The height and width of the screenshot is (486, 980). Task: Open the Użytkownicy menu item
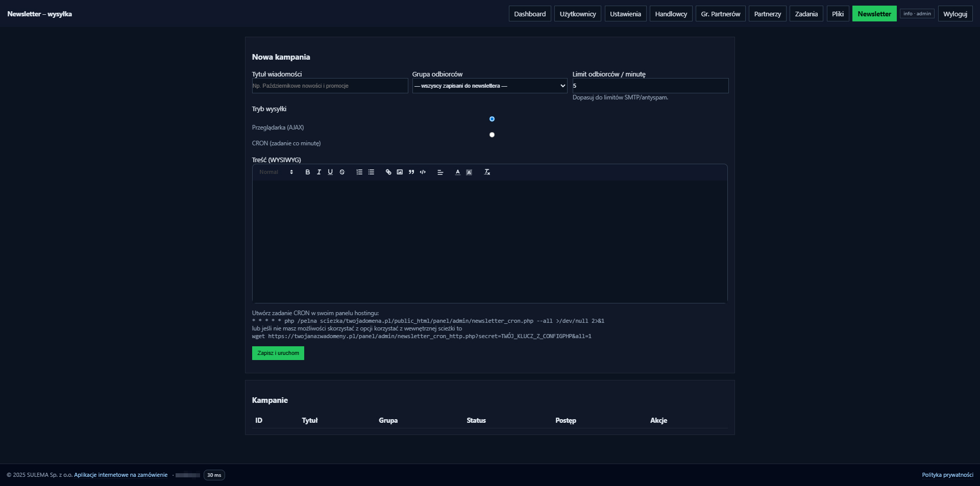(577, 14)
